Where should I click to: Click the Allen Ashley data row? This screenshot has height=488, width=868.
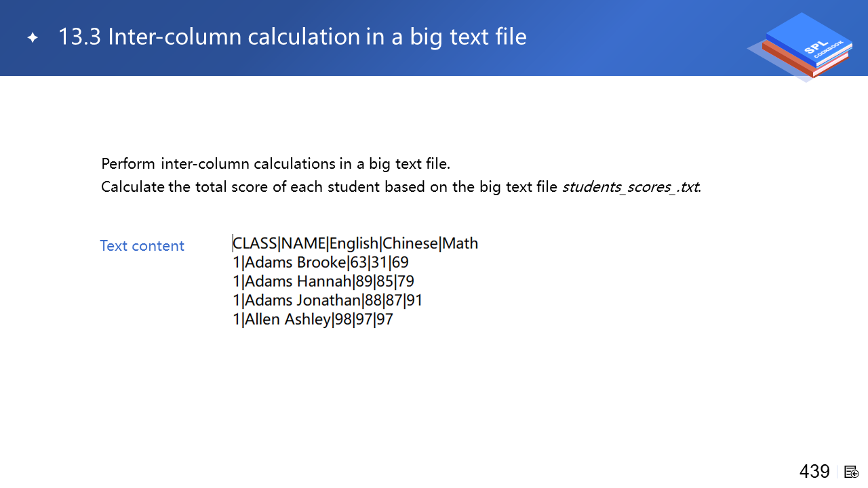[313, 319]
